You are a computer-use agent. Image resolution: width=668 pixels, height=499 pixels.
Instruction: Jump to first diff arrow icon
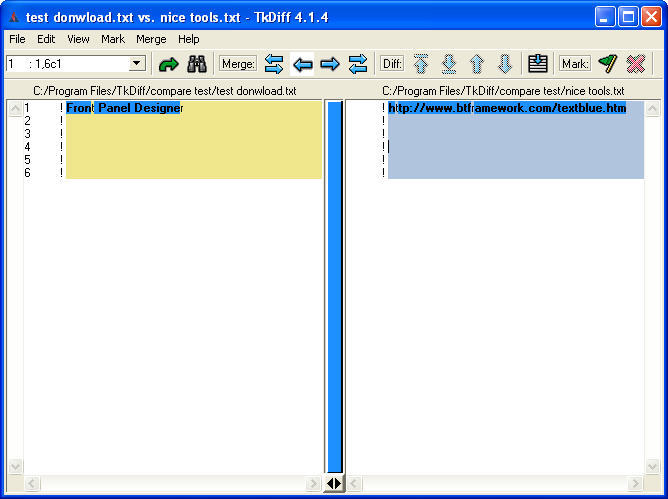pos(421,64)
